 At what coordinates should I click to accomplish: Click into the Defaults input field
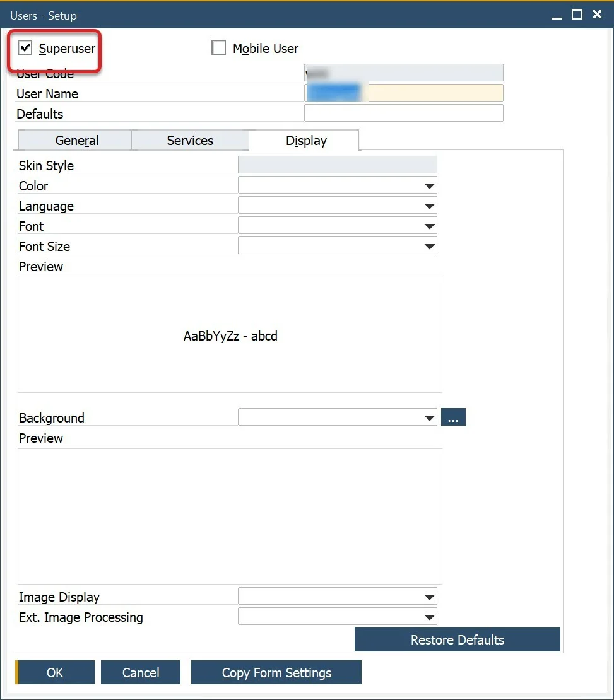click(403, 113)
